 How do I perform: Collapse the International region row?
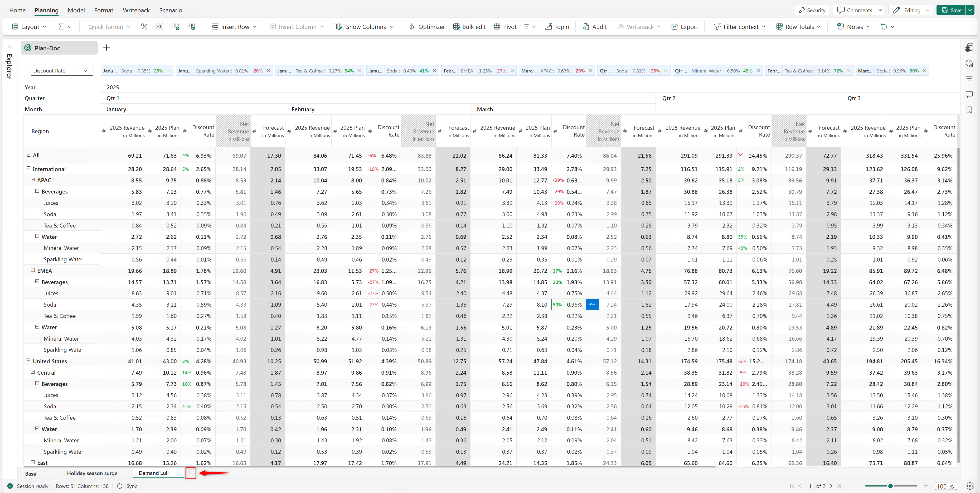tap(28, 168)
